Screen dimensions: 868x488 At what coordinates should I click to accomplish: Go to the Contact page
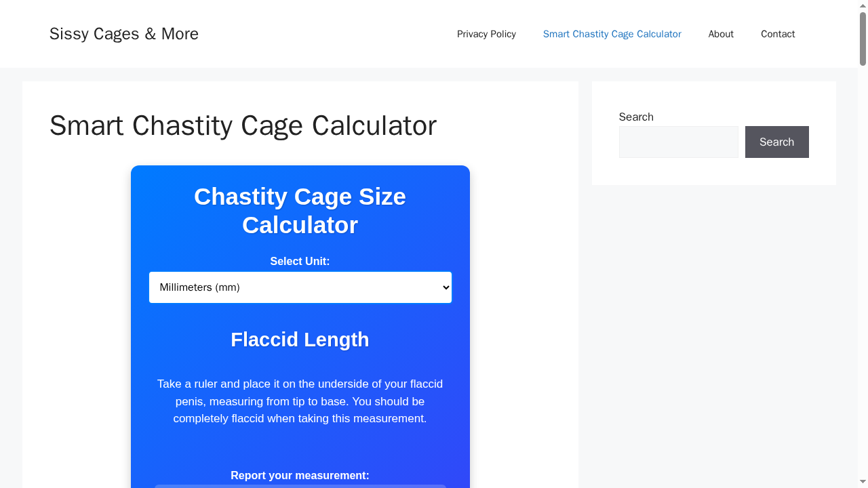(778, 34)
